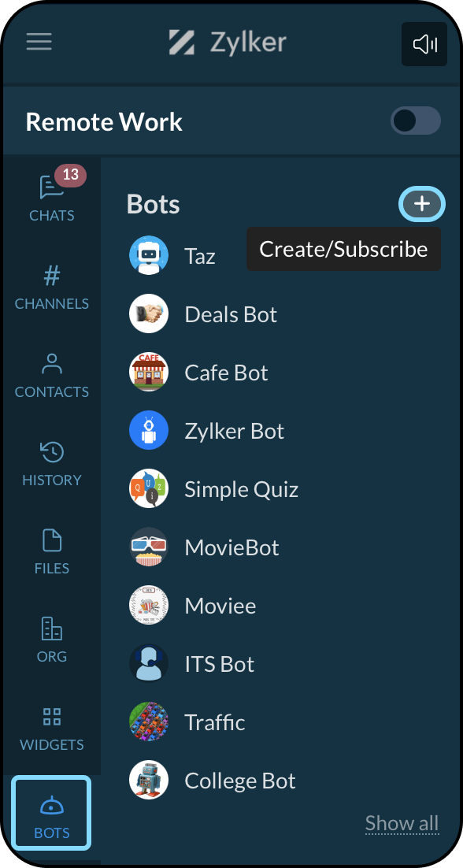Image resolution: width=463 pixels, height=868 pixels.
Task: Click the plus Create/Subscribe button
Action: (422, 204)
